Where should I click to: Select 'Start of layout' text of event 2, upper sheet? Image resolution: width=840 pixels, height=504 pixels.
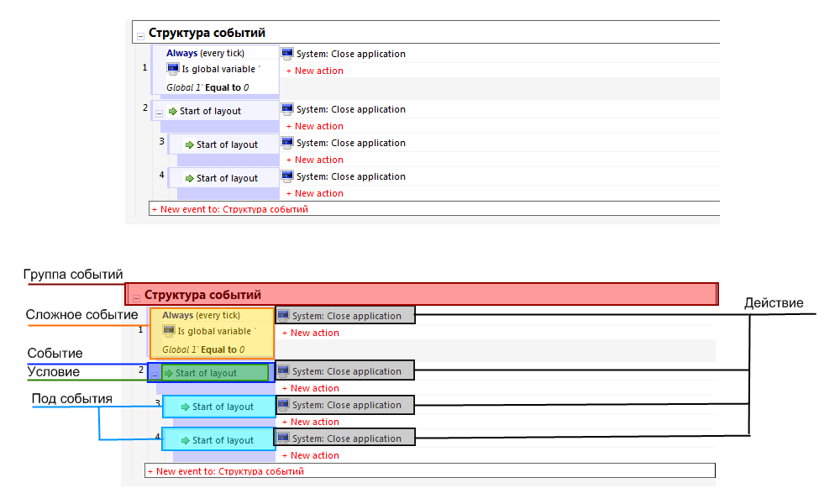[210, 111]
